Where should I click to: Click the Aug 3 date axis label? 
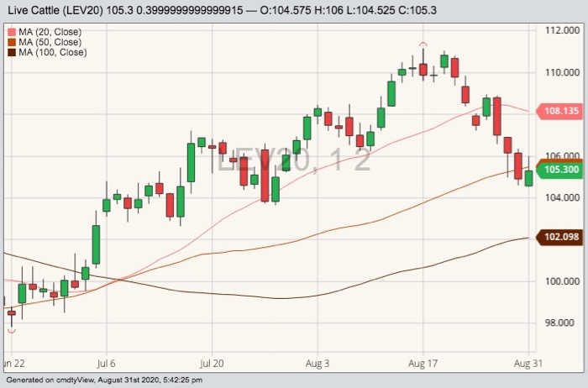[318, 364]
